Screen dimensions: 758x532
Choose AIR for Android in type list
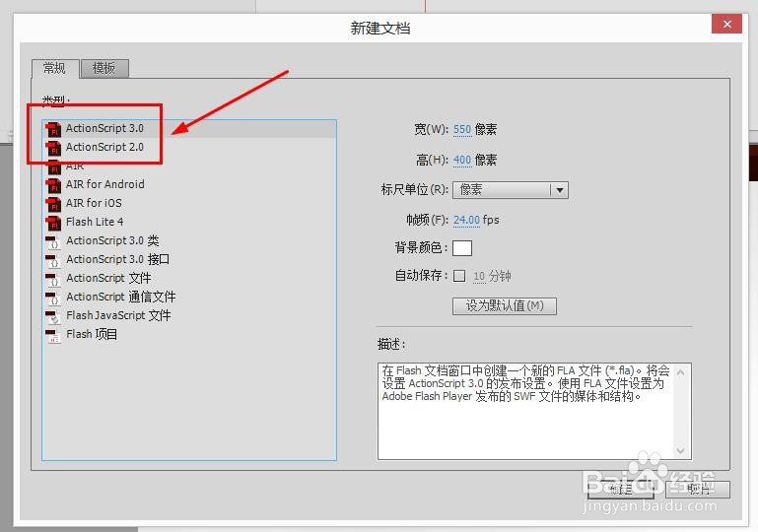(189, 184)
